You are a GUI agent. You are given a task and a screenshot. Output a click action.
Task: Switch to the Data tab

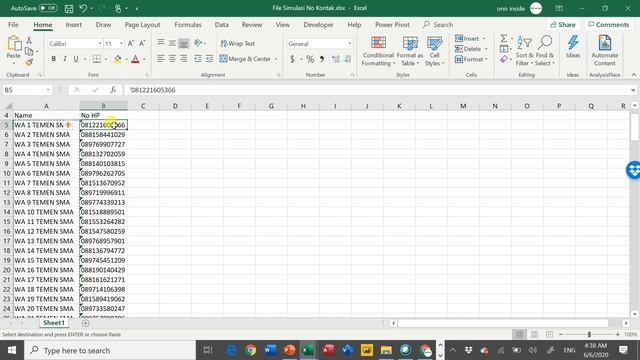[222, 24]
